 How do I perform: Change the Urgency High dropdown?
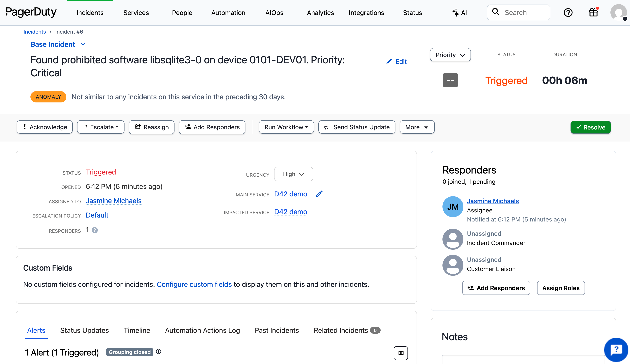[x=293, y=174]
